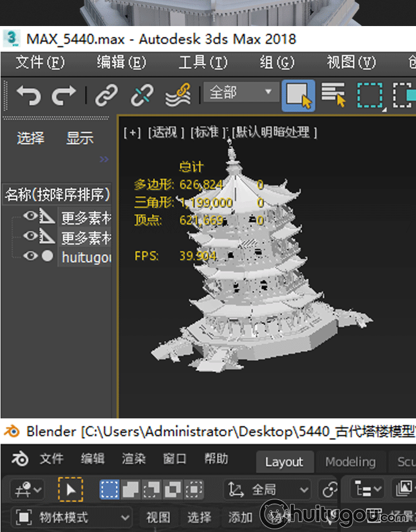Activate the Select Object tool button
Image resolution: width=416 pixels, height=532 pixels.
pyautogui.click(x=298, y=96)
